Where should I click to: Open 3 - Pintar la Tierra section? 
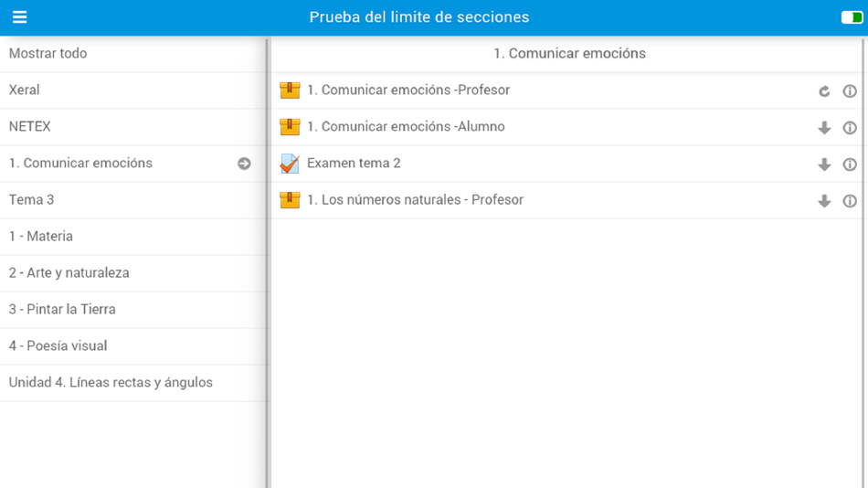[132, 310]
